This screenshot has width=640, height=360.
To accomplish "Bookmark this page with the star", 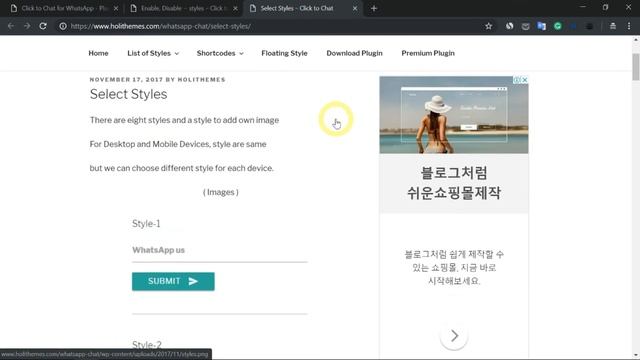I will point(489,26).
